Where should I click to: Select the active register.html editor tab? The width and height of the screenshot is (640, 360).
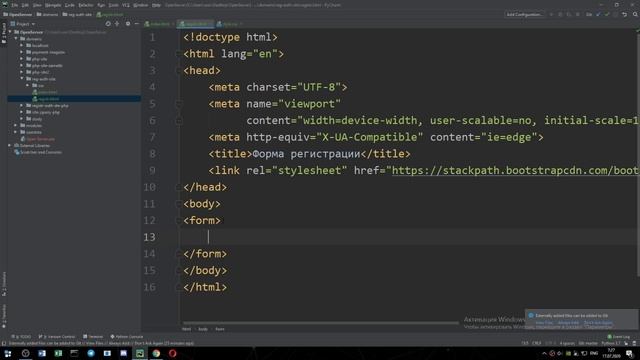pos(195,24)
